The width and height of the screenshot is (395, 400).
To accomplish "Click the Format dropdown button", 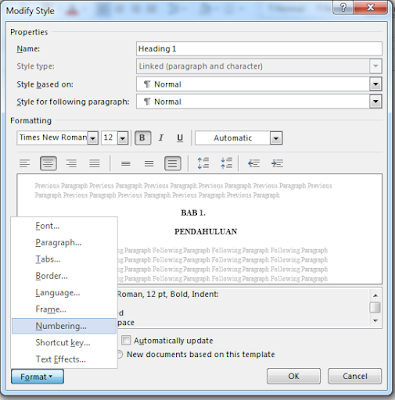I will pyautogui.click(x=37, y=377).
